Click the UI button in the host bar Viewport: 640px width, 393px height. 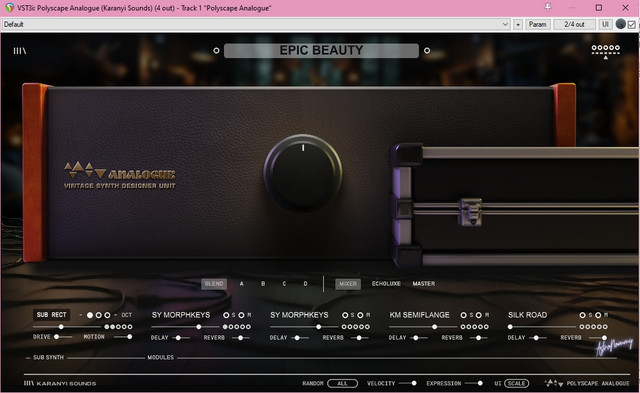click(605, 24)
